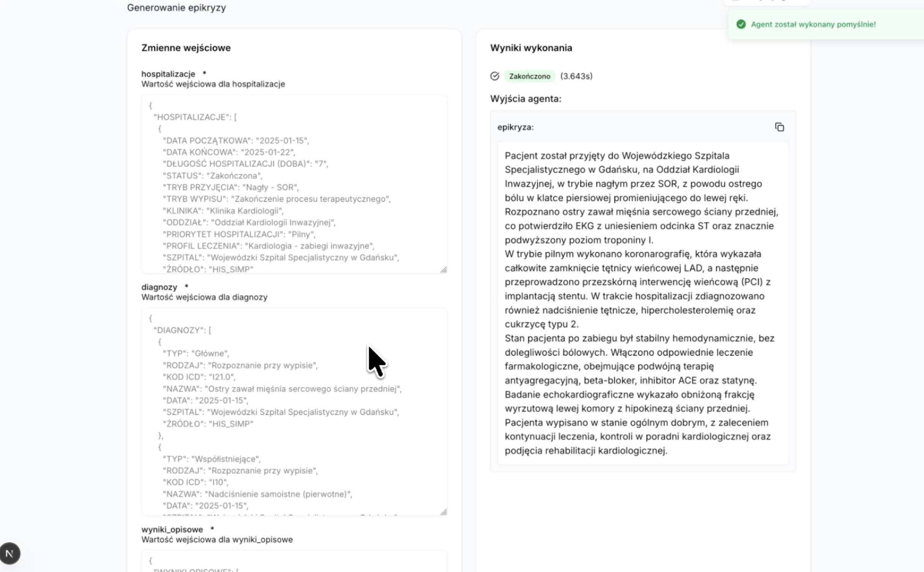This screenshot has height=572, width=924.
Task: Select the Zakończono status badge
Action: (x=529, y=76)
